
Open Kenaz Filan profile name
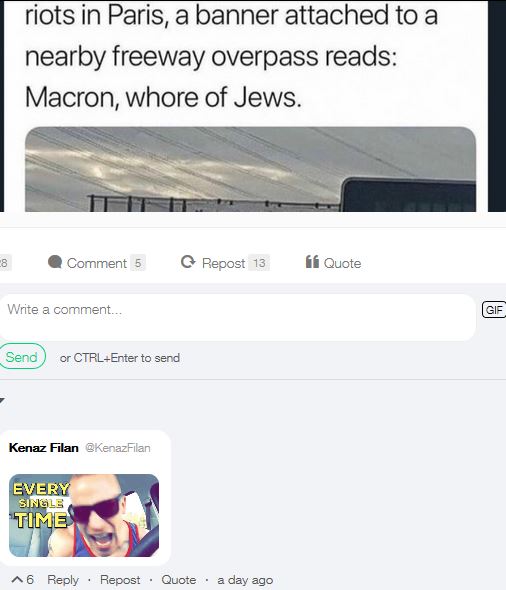[x=44, y=448]
